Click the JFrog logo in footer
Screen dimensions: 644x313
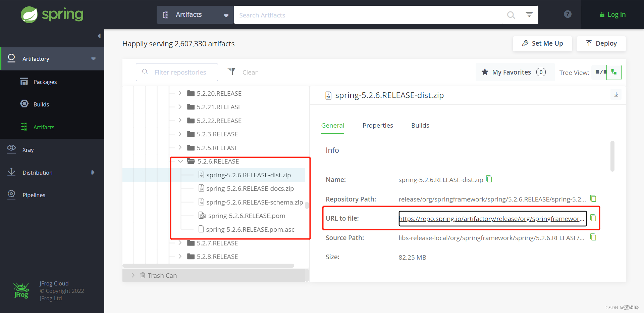[21, 291]
